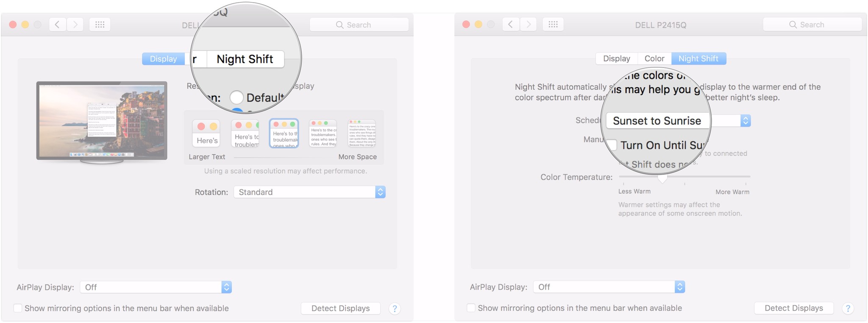Click the "Less Warm" slider label

point(634,191)
